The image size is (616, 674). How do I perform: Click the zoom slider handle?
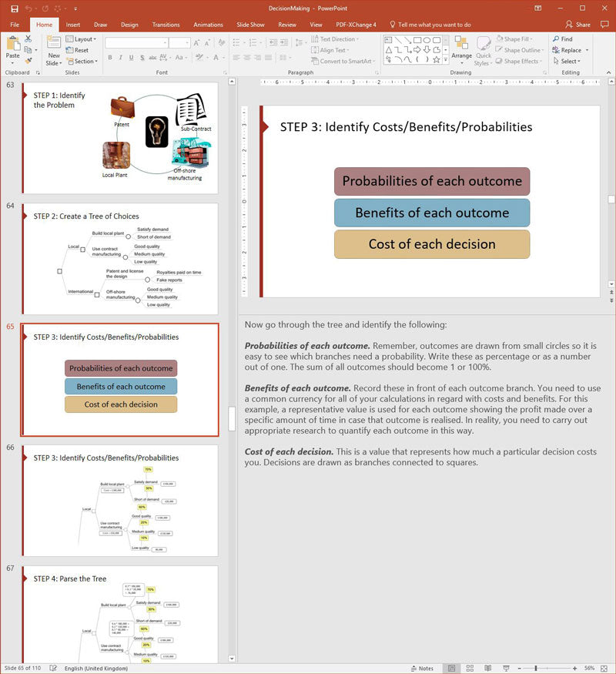point(536,669)
